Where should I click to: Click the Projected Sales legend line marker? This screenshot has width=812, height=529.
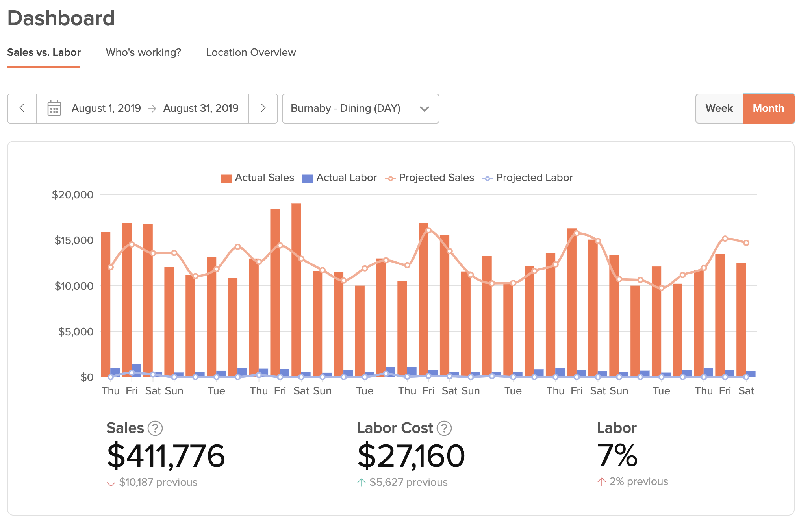390,178
